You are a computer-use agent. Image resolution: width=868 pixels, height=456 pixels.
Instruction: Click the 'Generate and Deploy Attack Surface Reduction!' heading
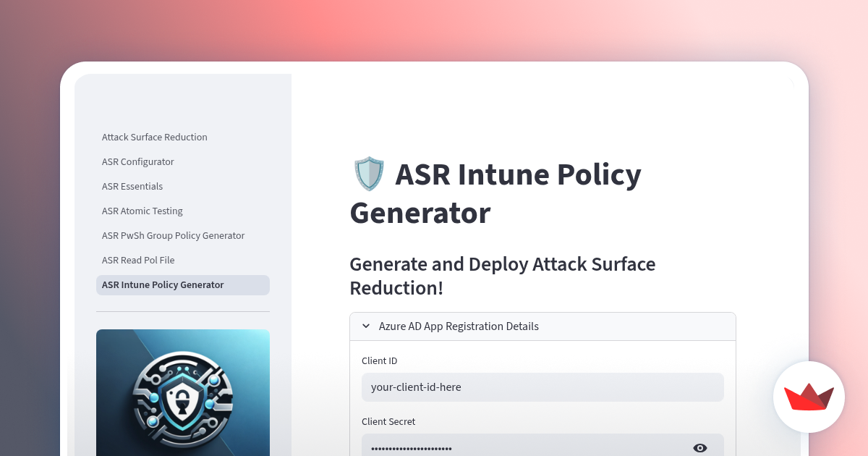[502, 276]
